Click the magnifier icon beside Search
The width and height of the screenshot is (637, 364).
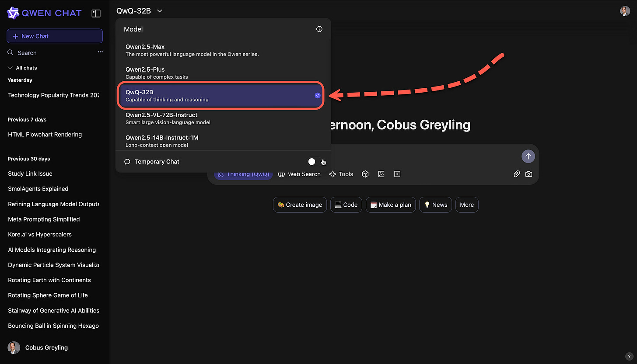pos(10,52)
